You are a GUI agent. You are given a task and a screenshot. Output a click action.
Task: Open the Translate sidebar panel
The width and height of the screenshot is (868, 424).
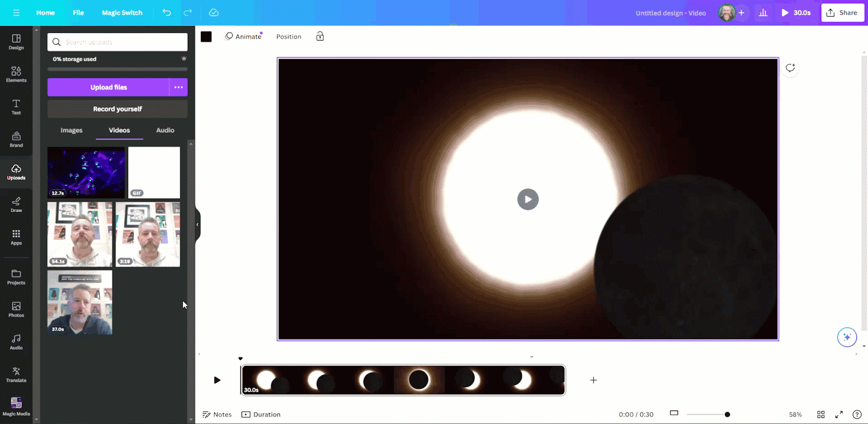pos(16,375)
